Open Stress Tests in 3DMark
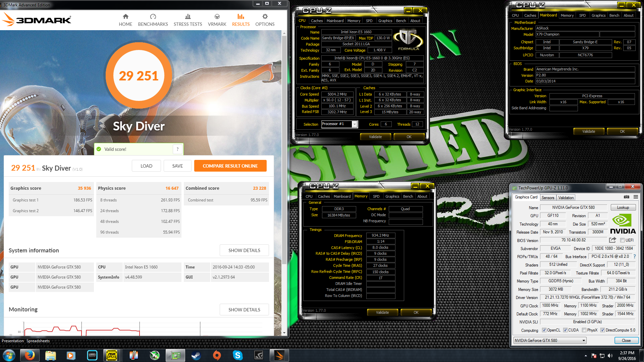 [x=188, y=20]
